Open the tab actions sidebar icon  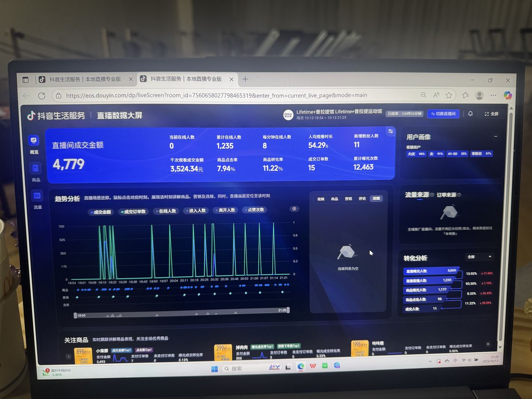(26, 80)
